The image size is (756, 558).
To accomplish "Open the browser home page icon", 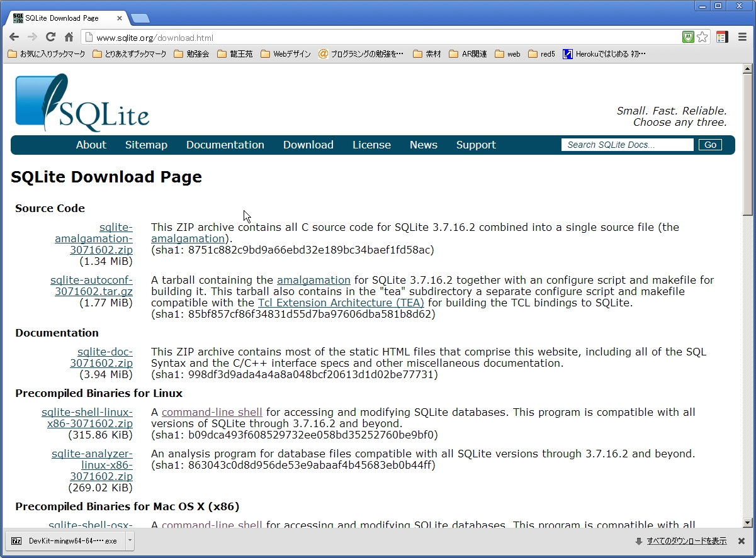I will pyautogui.click(x=69, y=37).
